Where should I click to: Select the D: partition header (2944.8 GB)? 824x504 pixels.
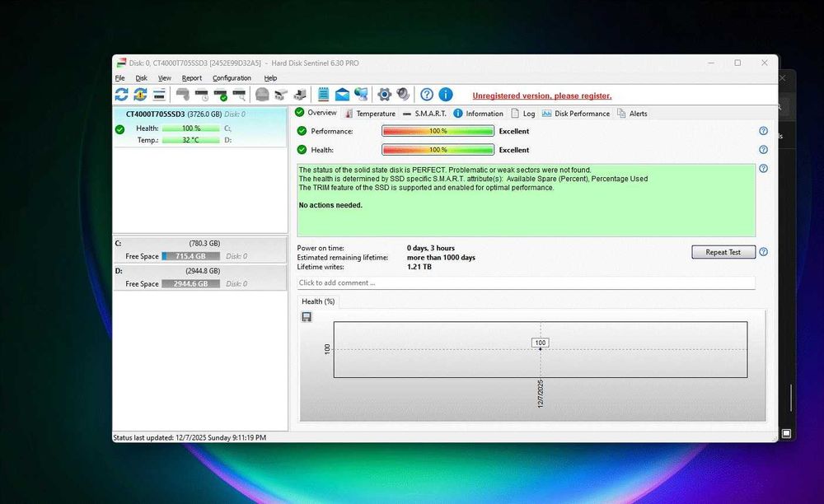click(199, 271)
